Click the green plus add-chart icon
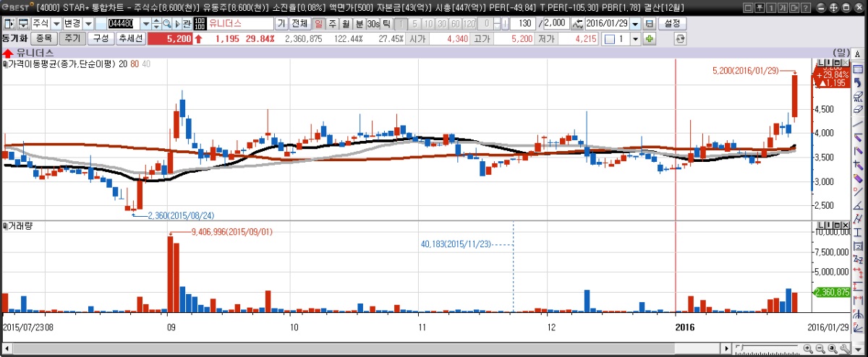The width and height of the screenshot is (868, 357). click(x=650, y=38)
